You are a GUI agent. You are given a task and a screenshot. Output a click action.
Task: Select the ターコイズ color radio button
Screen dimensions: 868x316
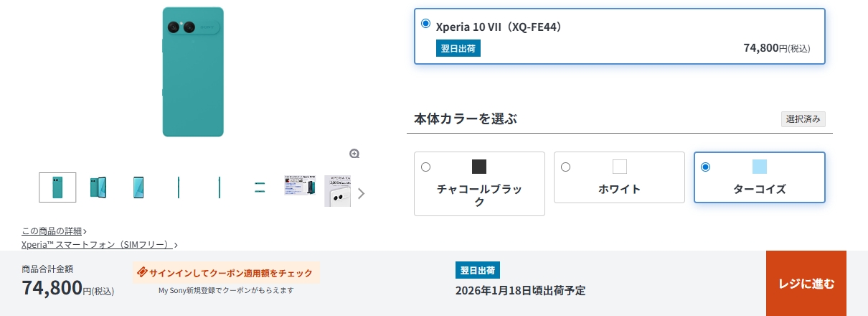(x=705, y=167)
